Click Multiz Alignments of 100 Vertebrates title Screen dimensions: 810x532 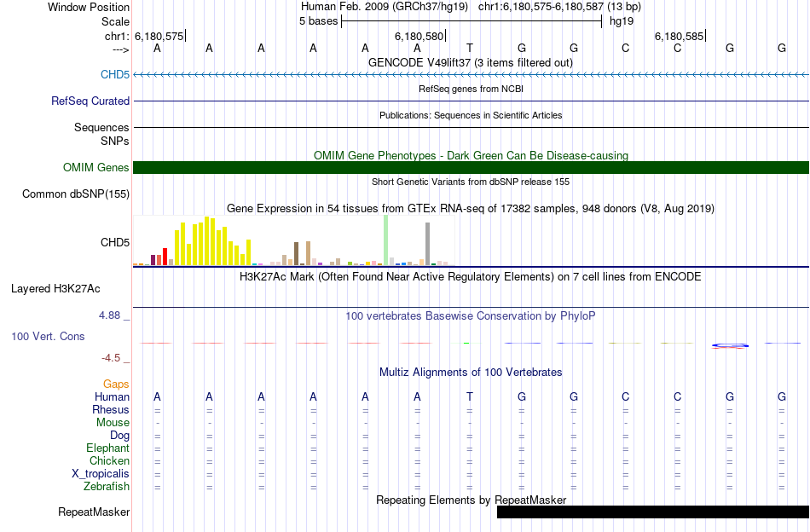471,373
